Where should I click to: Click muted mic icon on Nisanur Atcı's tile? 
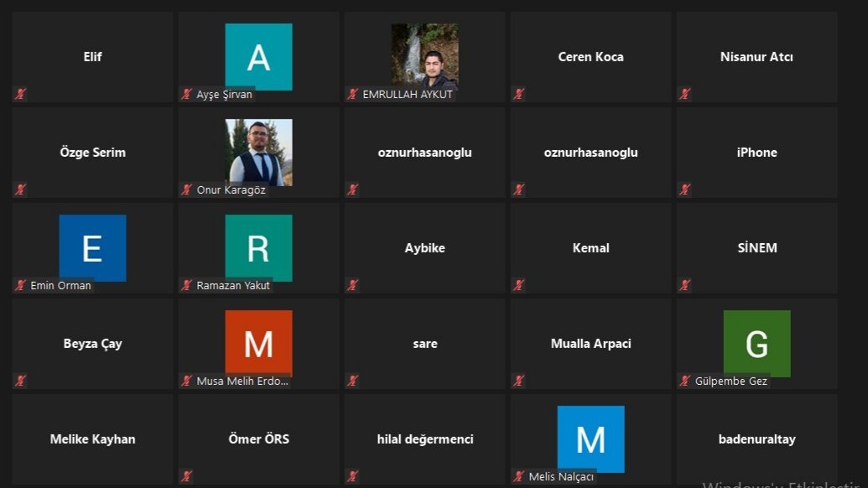pyautogui.click(x=685, y=94)
